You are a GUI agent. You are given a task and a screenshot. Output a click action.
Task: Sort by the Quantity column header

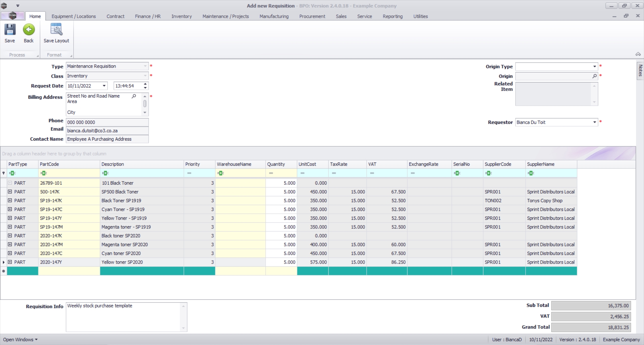tap(281, 164)
